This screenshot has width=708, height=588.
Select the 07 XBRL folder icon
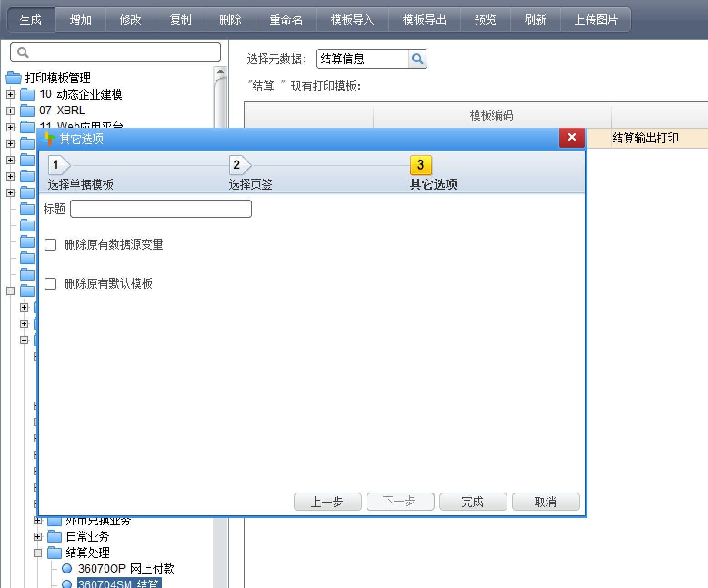click(x=27, y=111)
